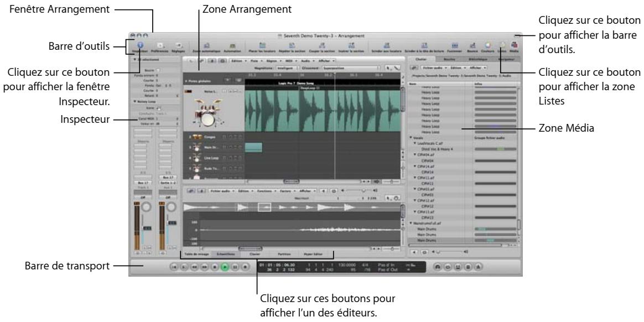The width and height of the screenshot is (644, 322).
Task: Click the Couper la section icon
Action: [x=323, y=46]
